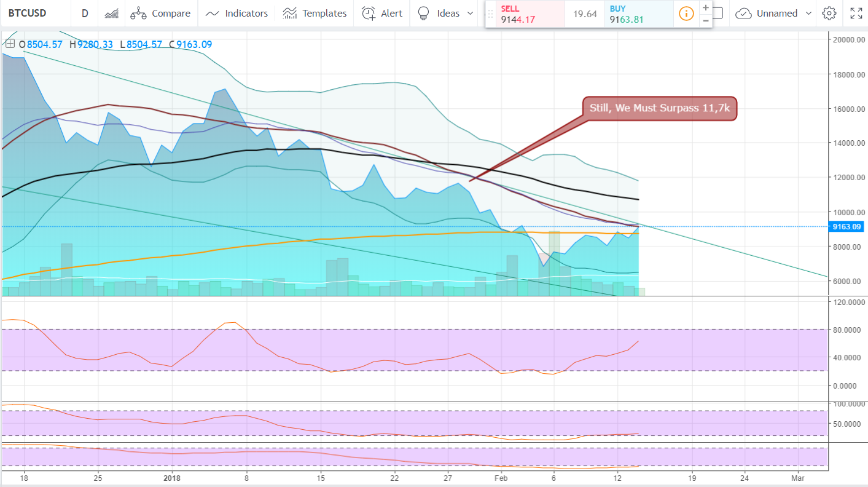Image resolution: width=868 pixels, height=487 pixels.
Task: Open the indicator Templates dropdown
Action: [315, 13]
